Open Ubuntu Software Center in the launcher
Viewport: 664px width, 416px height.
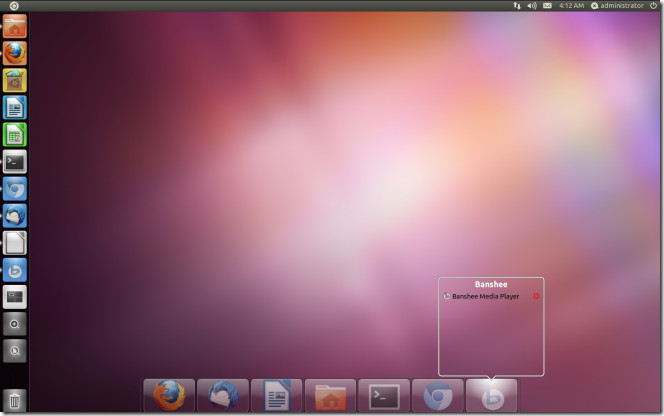pyautogui.click(x=15, y=80)
